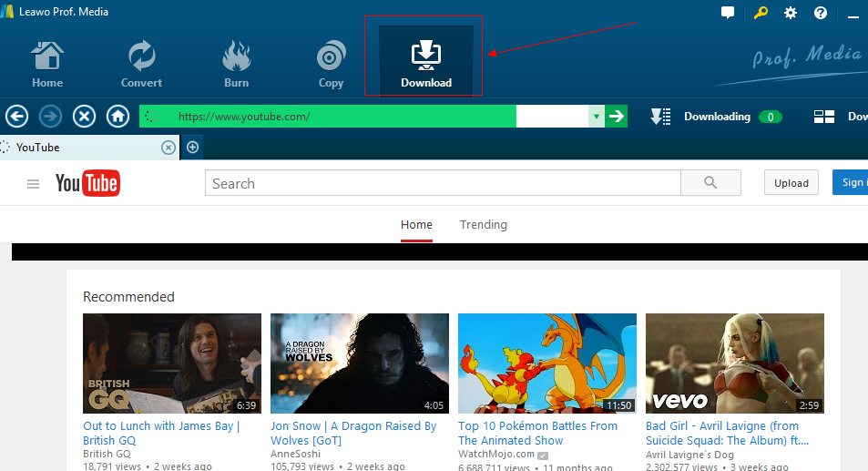This screenshot has width=868, height=471.
Task: Open the Copy module
Action: 331,64
